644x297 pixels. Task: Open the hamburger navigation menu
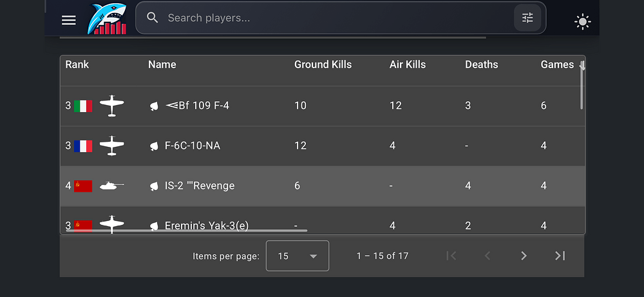point(69,20)
